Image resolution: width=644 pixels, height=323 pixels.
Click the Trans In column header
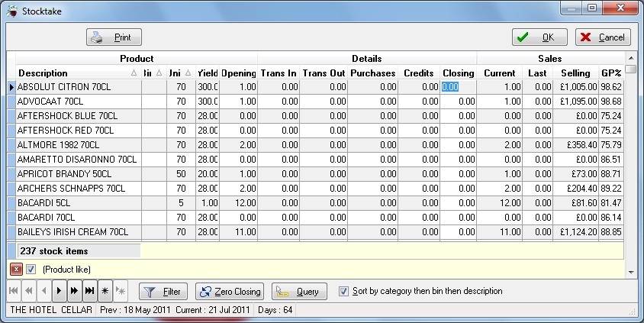(279, 73)
